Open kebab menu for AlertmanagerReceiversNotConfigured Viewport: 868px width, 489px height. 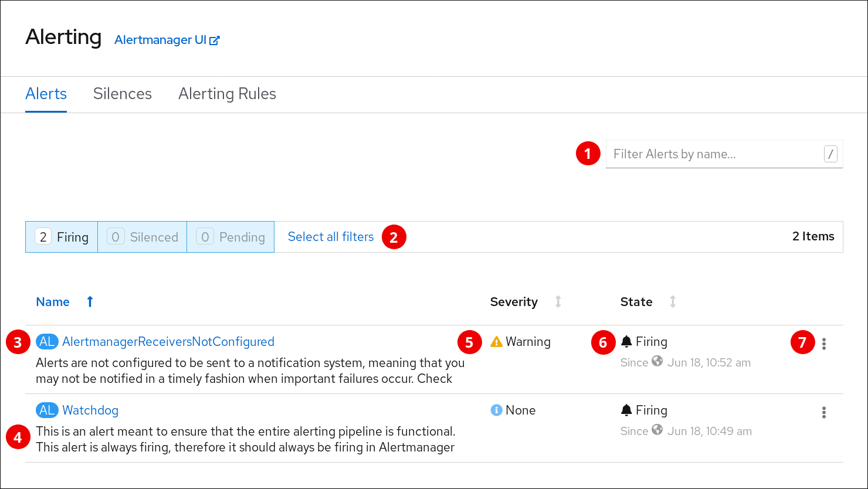[x=824, y=344]
